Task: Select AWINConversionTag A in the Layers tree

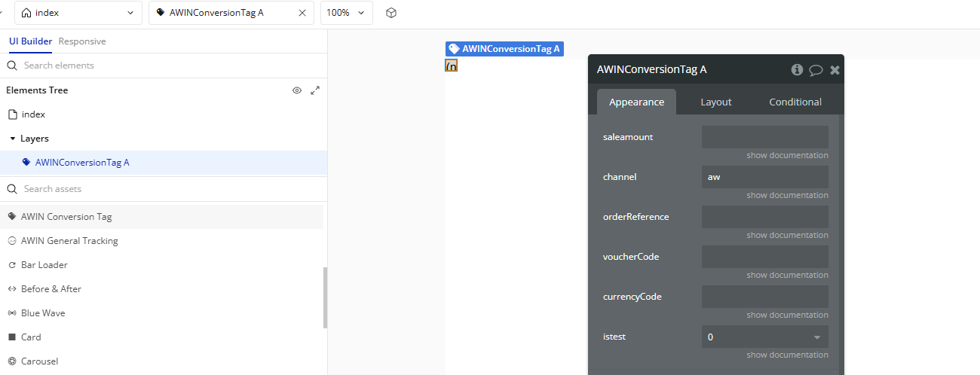Action: [164, 163]
